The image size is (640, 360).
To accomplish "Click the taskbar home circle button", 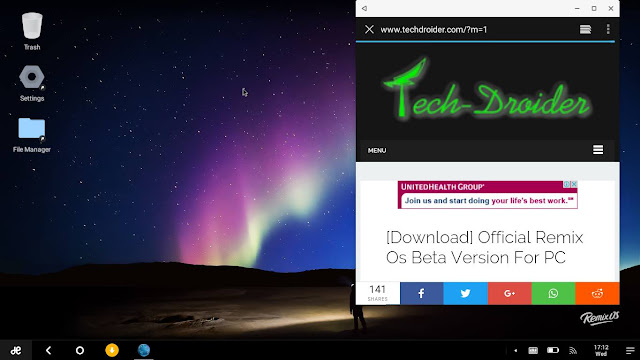I will [x=80, y=350].
